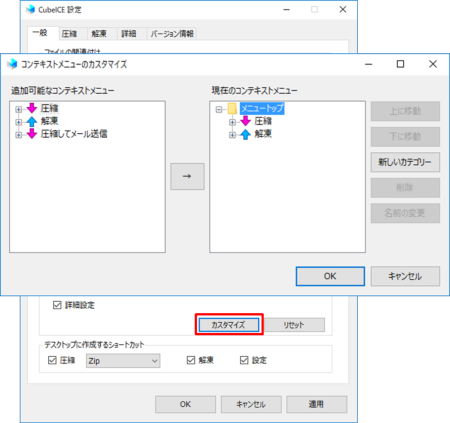
Task: Click the 下に移動 button
Action: (x=405, y=137)
